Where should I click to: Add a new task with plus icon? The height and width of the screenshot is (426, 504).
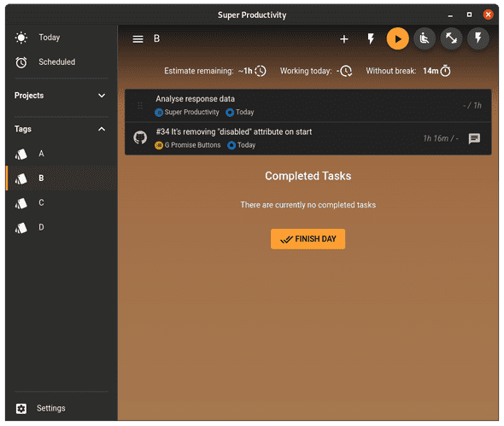point(344,39)
